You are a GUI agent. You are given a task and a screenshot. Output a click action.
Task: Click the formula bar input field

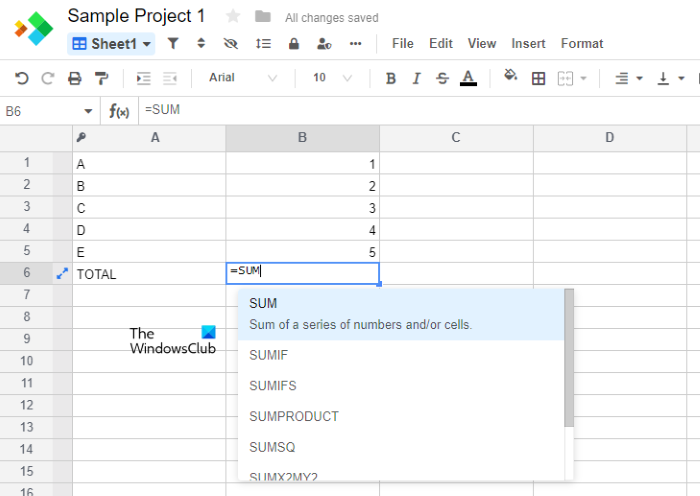point(400,110)
